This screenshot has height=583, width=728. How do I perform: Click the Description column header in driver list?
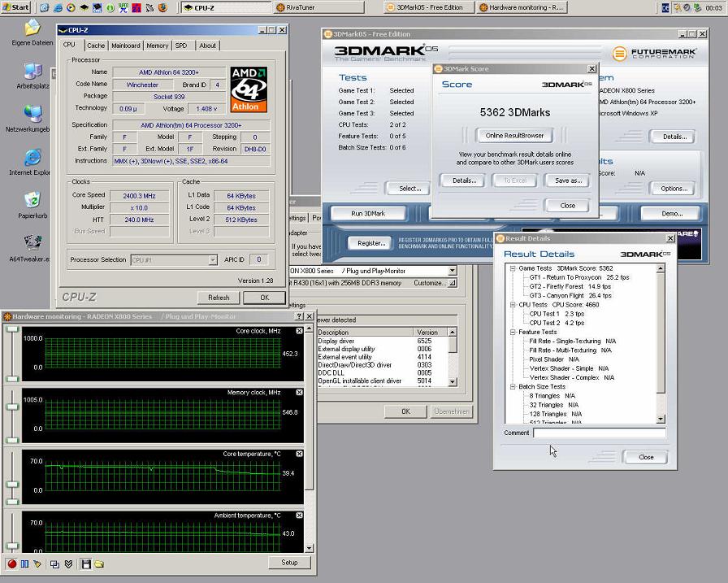365,332
